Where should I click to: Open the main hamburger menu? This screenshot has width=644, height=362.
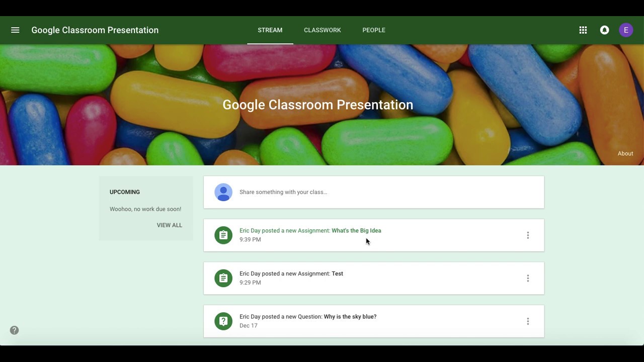coord(15,30)
